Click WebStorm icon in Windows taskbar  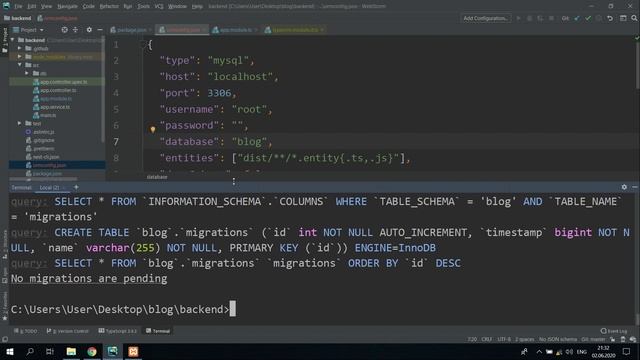112,351
